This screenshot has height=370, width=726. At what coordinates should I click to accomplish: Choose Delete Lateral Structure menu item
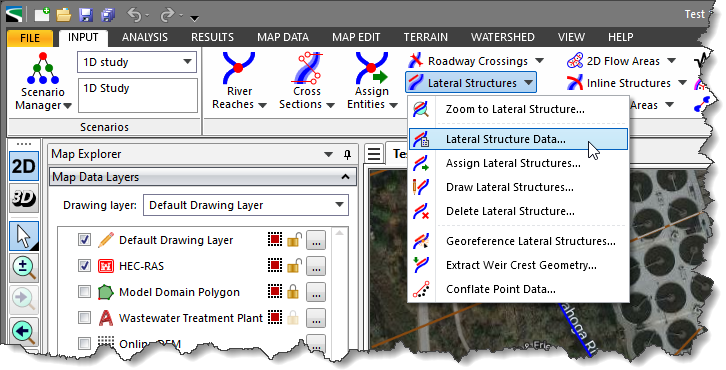click(x=518, y=211)
